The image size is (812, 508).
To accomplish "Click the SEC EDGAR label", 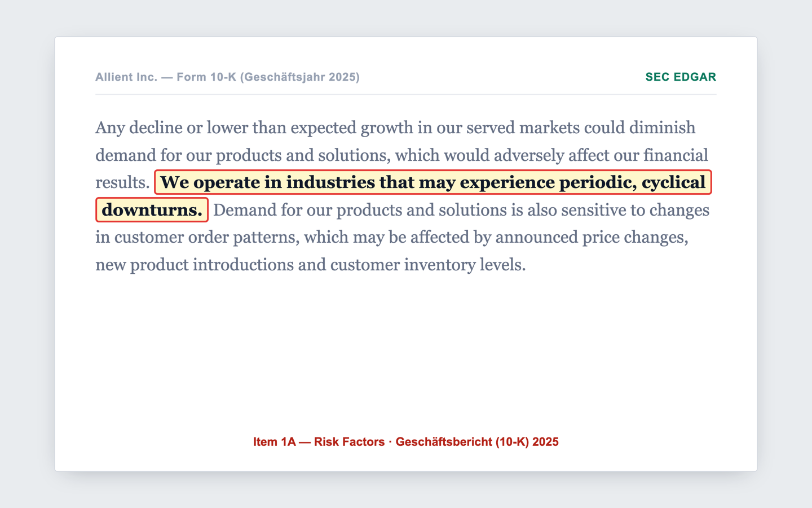I will 681,77.
